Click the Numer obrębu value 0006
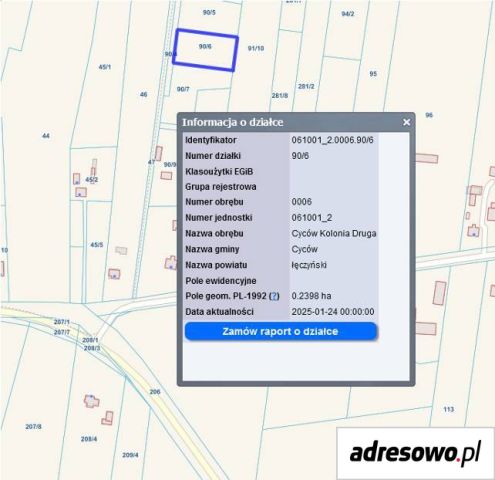Screen dimensions: 495x480 (302, 202)
